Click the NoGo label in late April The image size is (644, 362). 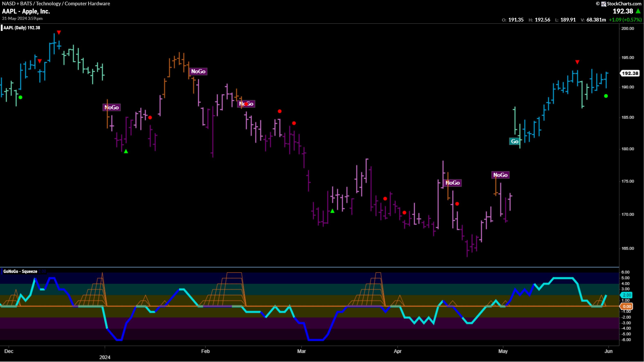(x=500, y=175)
